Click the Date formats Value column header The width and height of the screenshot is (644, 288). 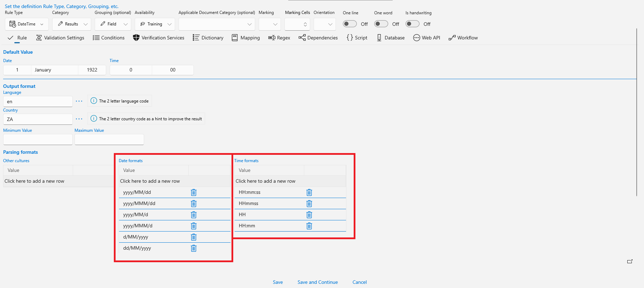(x=154, y=170)
